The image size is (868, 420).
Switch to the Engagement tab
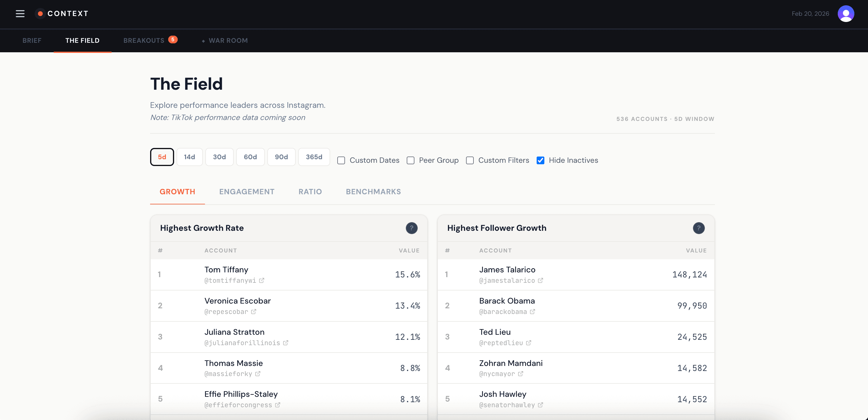(247, 192)
